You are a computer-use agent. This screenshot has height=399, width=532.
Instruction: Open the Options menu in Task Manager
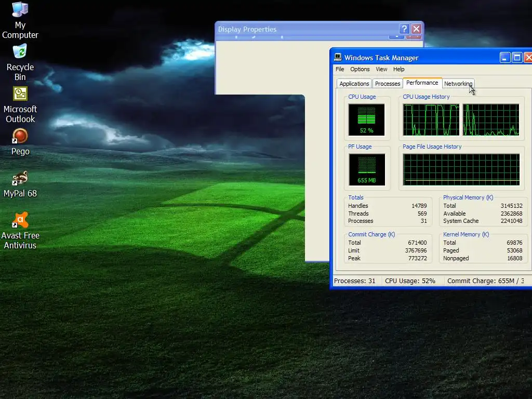point(360,69)
